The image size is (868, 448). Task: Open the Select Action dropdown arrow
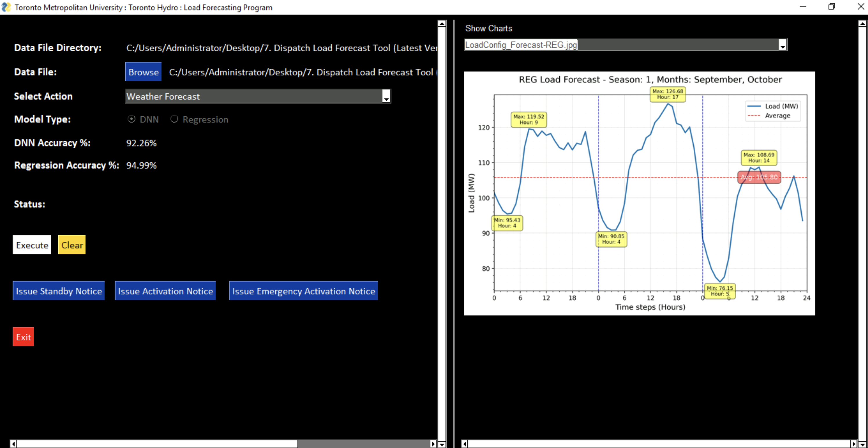coord(386,97)
